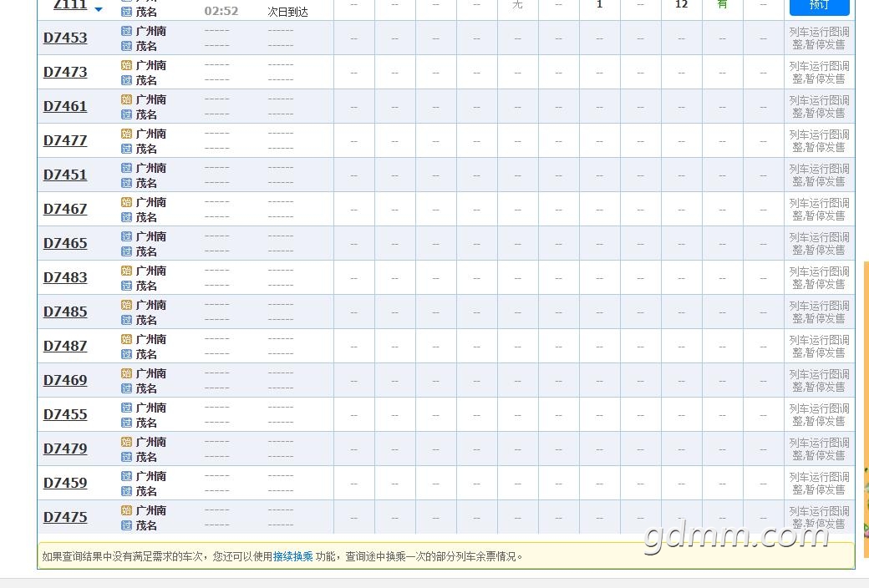This screenshot has height=588, width=869.
Task: Click the 广州南 station name in row D7479
Action: tap(150, 442)
